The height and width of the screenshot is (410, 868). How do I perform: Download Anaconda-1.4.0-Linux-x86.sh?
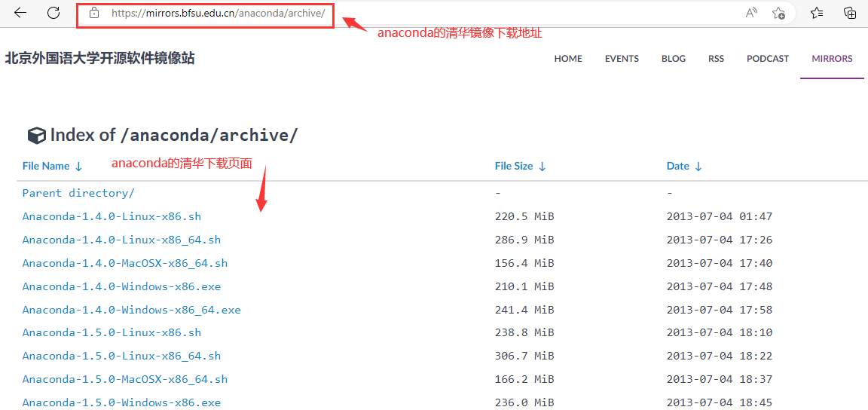(112, 216)
